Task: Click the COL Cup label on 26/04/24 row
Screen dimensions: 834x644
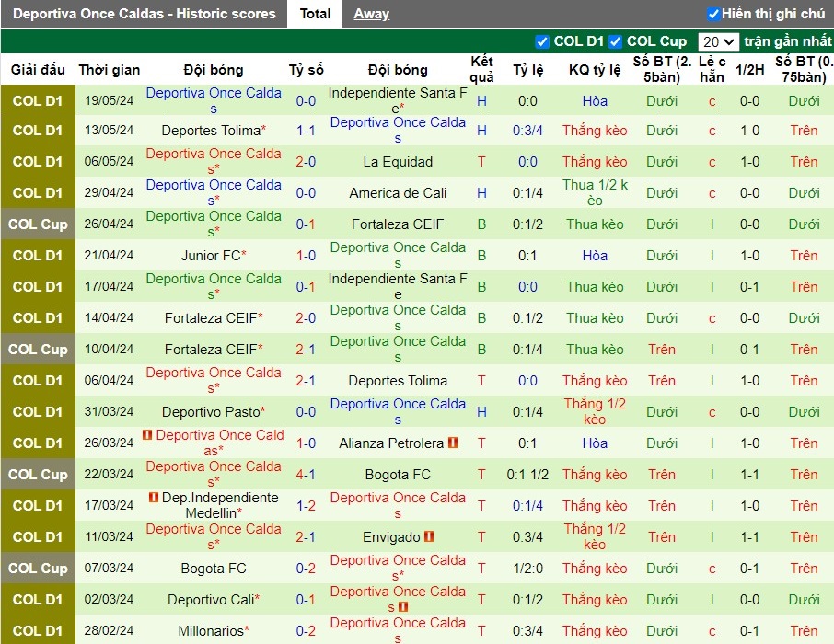Action: coord(38,224)
